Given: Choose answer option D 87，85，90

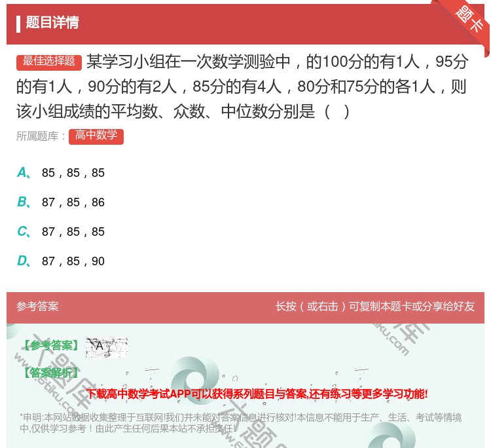Looking at the screenshot, I should (61, 261).
